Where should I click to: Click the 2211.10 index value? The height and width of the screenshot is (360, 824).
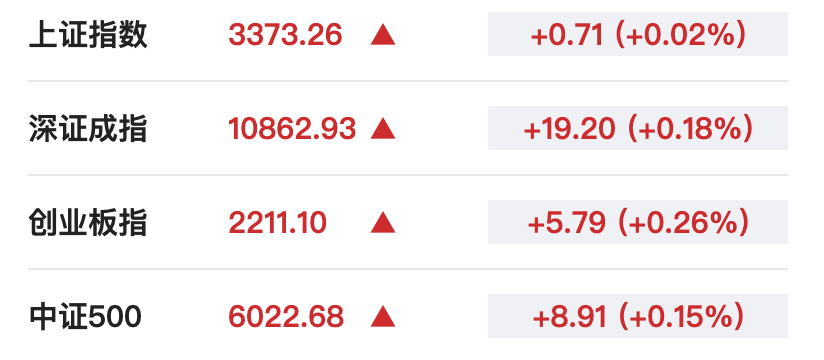(x=277, y=223)
